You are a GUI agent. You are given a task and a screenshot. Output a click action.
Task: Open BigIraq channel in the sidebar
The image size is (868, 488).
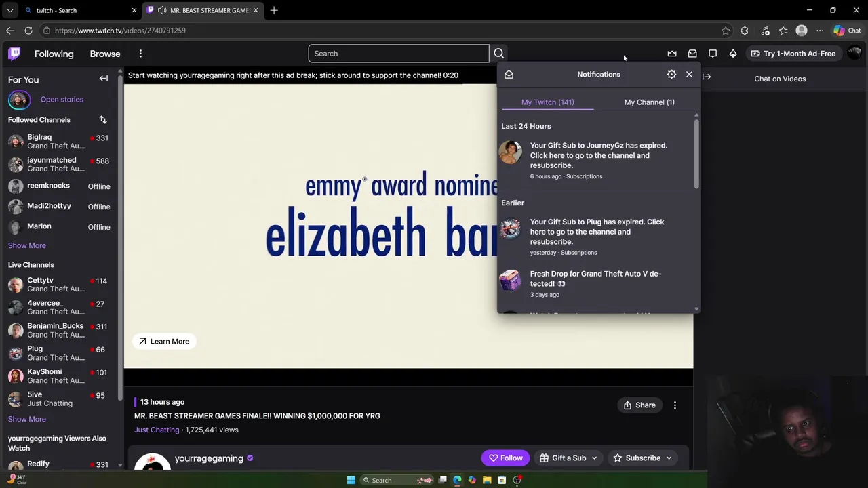(60, 142)
